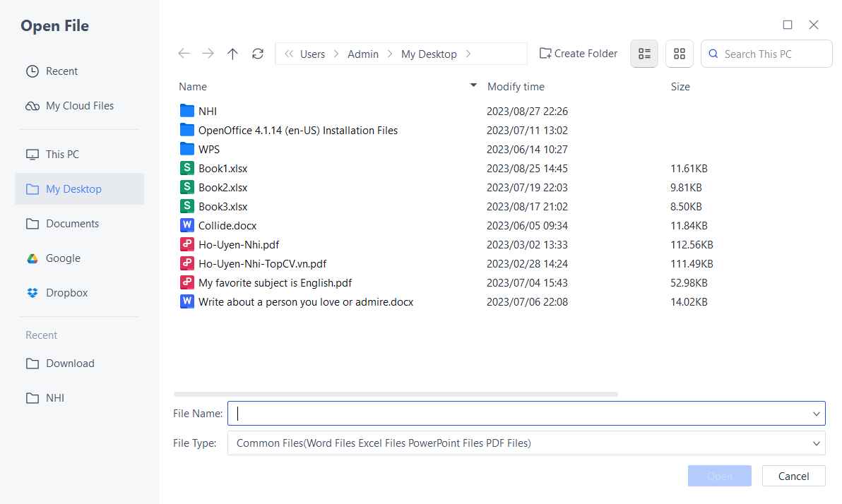Sort by Size column header

click(680, 87)
